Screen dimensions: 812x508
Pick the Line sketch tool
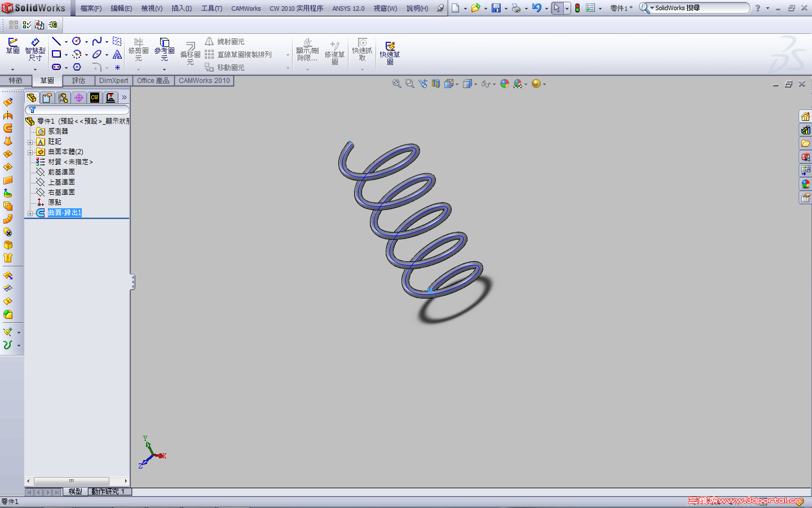click(x=56, y=41)
